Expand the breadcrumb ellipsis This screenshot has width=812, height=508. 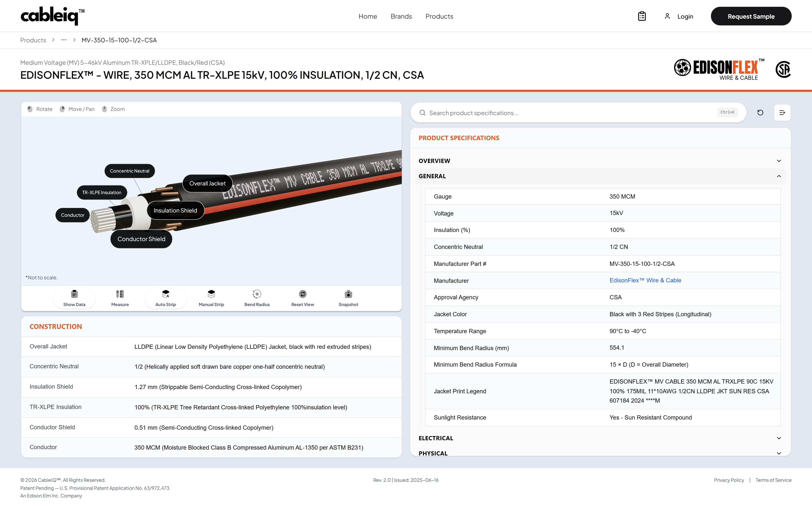click(x=64, y=40)
